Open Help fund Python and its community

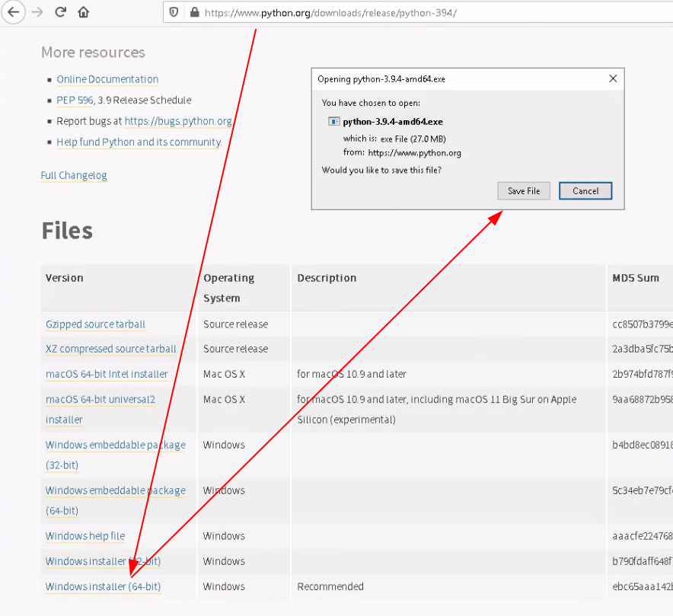point(139,142)
